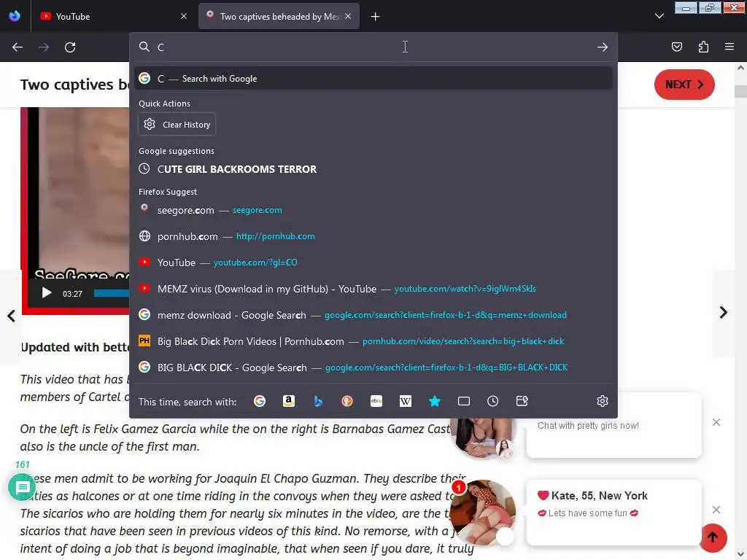The width and height of the screenshot is (747, 560).
Task: Search this time with DuckDuckGo icon
Action: [x=347, y=402]
